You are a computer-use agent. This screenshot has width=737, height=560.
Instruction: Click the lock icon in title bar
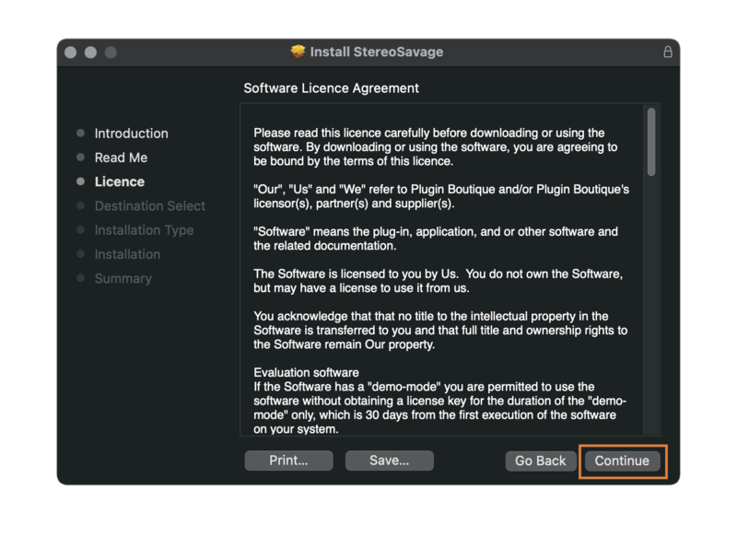[668, 52]
